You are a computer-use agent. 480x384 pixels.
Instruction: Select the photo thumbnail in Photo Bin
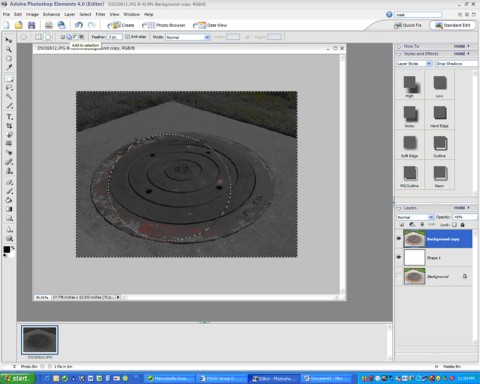(40, 340)
